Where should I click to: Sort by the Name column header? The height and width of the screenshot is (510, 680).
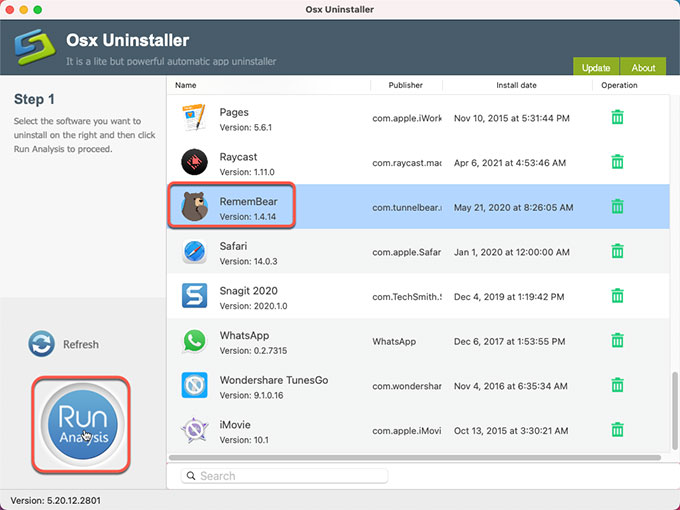pyautogui.click(x=186, y=85)
